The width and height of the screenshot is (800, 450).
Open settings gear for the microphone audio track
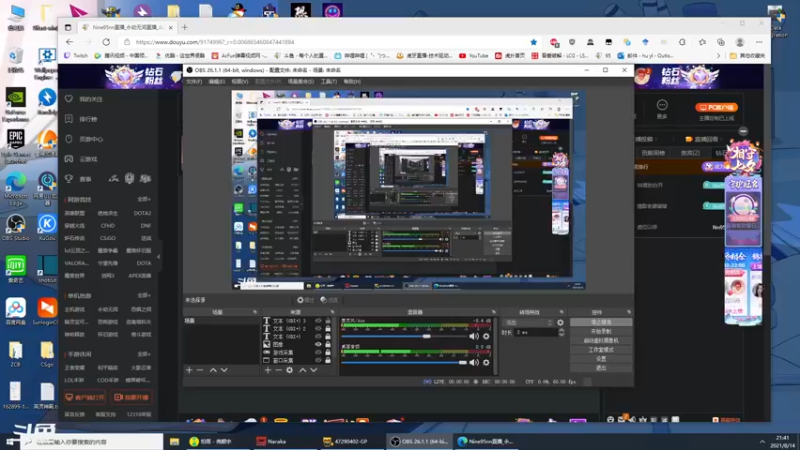click(x=486, y=336)
